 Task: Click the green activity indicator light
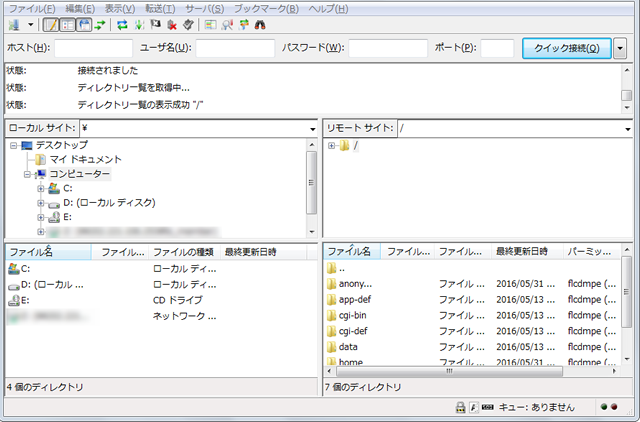[x=604, y=407]
